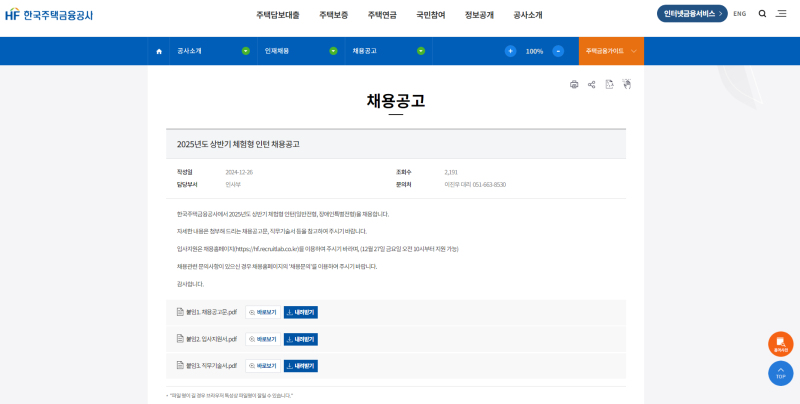The width and height of the screenshot is (800, 404).
Task: Open the 공사소개 top menu
Action: click(x=528, y=15)
